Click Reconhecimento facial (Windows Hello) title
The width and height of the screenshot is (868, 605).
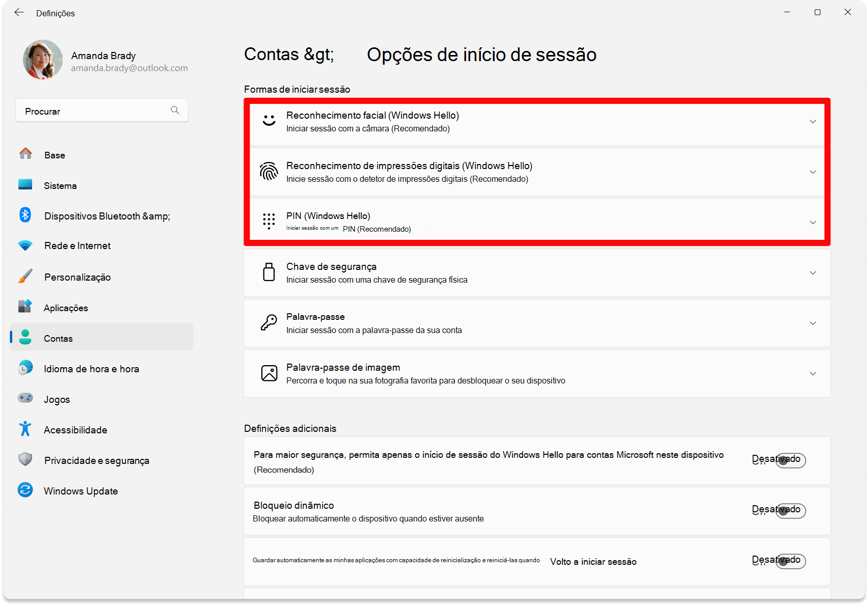click(372, 115)
